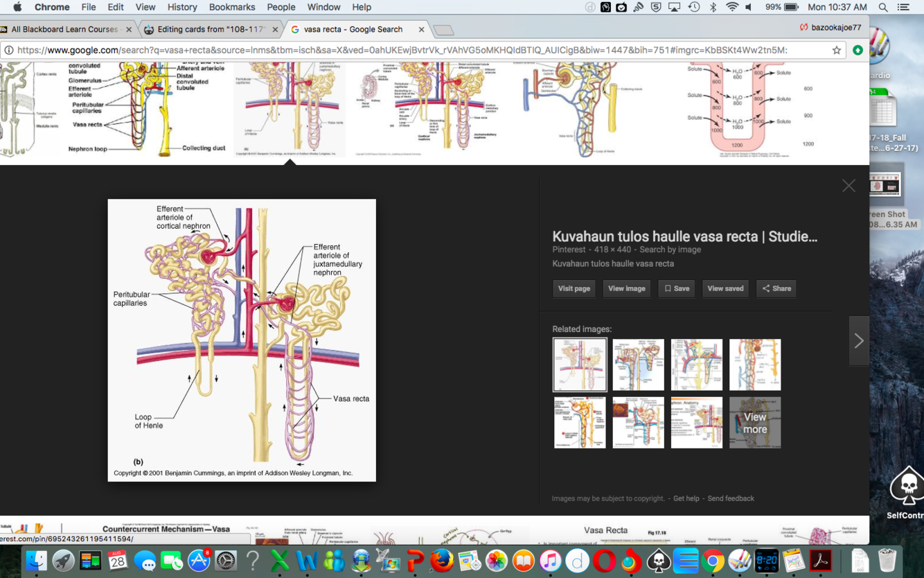Screen dimensions: 924x578
Task: Open the Kuvahaun tulos haulle title link
Action: click(x=685, y=236)
